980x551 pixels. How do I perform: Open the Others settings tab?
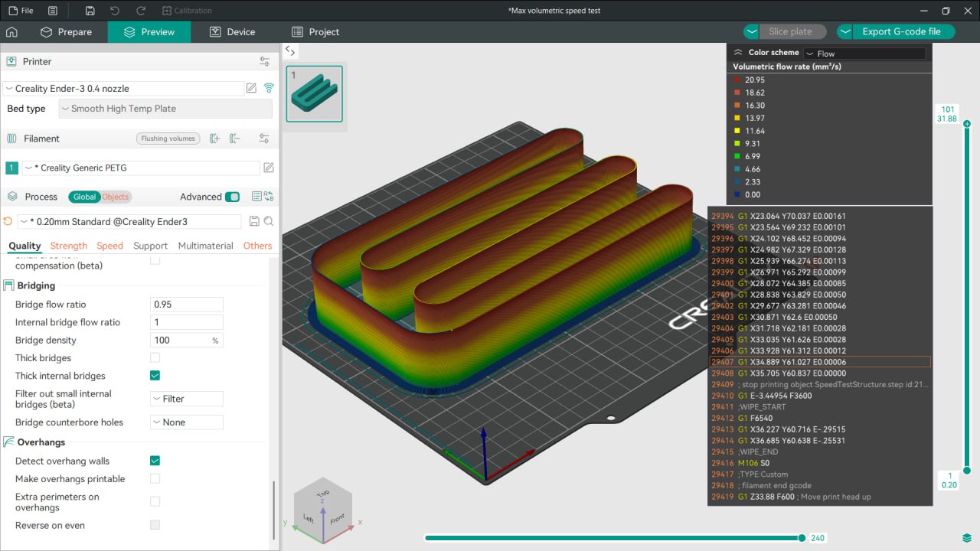(257, 246)
